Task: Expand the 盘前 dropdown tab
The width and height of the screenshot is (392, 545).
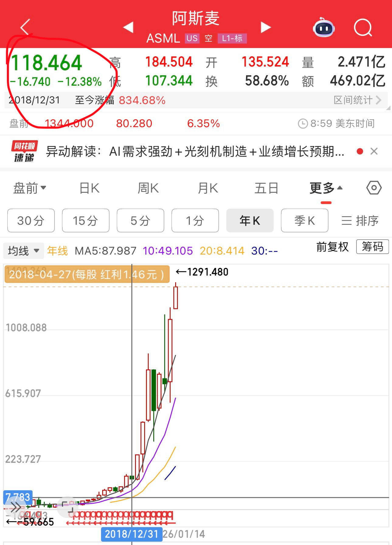Action: (x=29, y=188)
